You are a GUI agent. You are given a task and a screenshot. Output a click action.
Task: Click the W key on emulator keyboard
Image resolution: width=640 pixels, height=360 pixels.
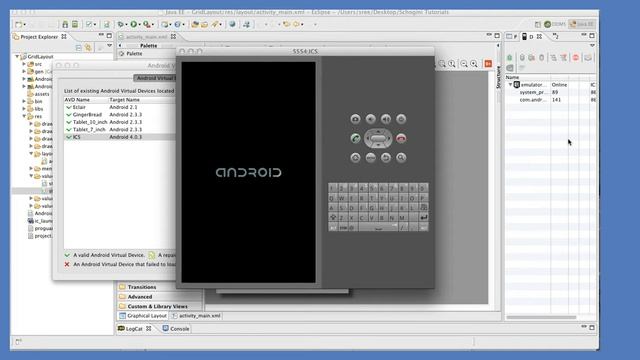[342, 198]
